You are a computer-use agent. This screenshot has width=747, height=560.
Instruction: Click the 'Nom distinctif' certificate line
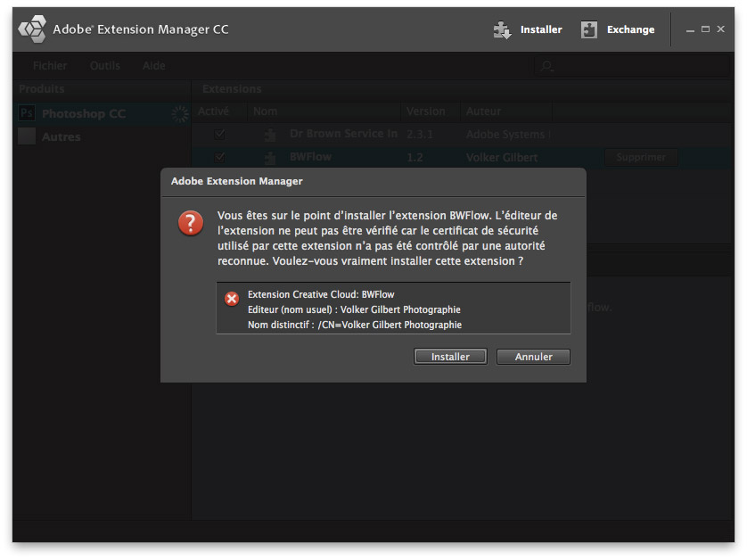pos(355,325)
